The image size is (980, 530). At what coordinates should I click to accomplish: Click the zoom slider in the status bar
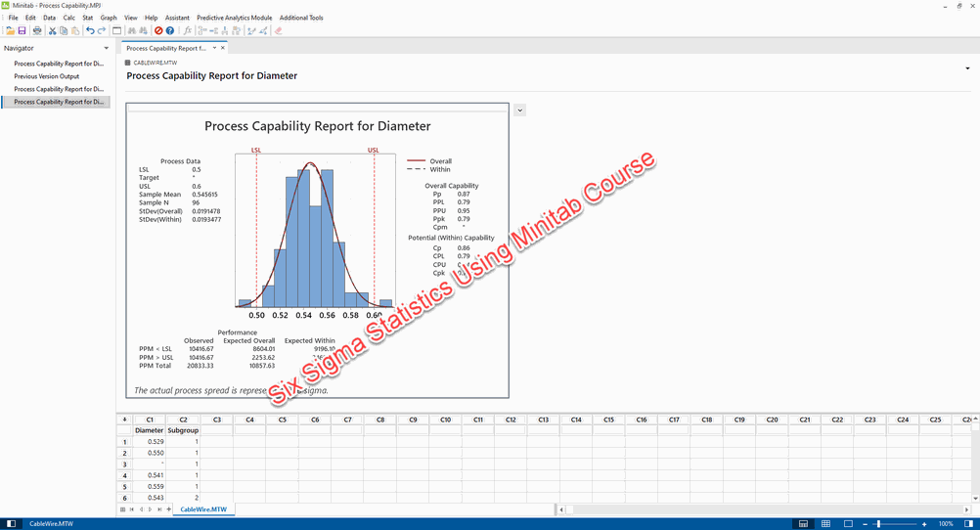(878, 524)
